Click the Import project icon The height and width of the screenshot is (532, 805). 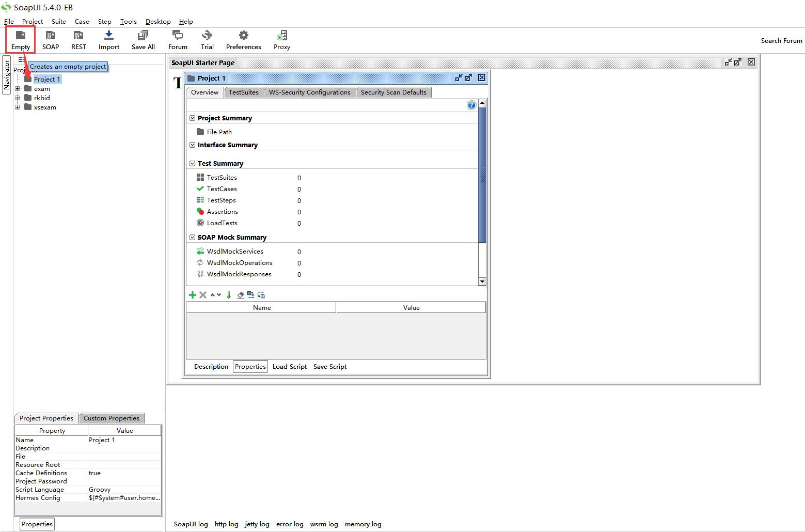point(108,39)
